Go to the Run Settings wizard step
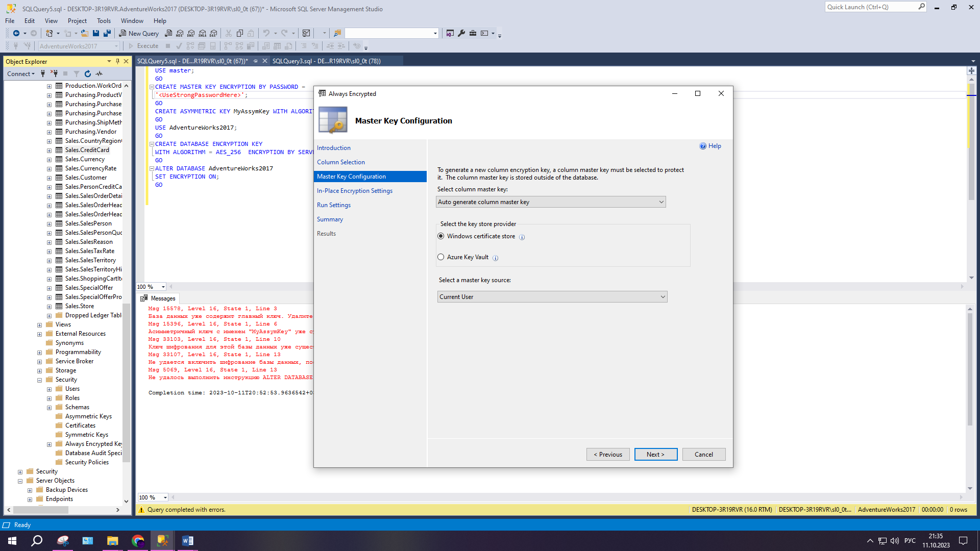The width and height of the screenshot is (980, 551). tap(334, 205)
